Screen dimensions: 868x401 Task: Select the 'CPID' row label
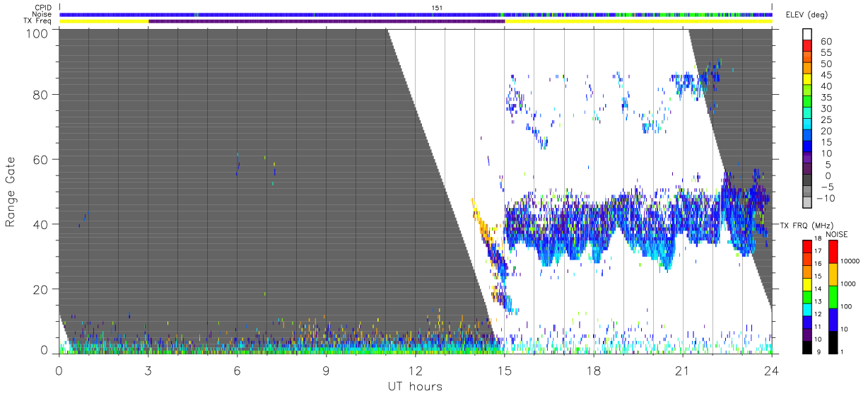click(44, 8)
